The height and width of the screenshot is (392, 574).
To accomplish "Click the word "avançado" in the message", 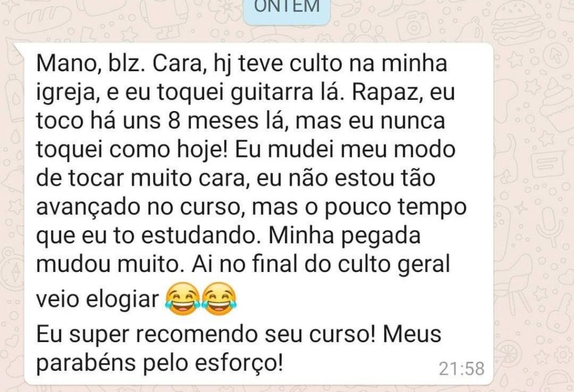I will pos(88,207).
